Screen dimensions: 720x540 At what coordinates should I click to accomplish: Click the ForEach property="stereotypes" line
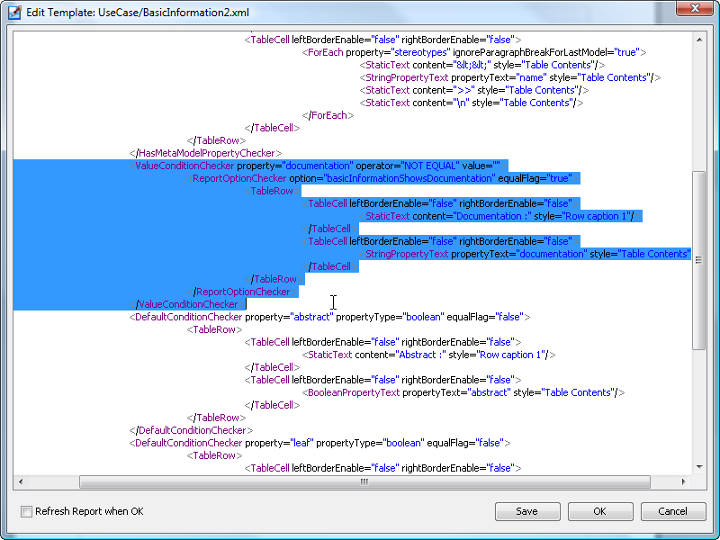pos(474,52)
